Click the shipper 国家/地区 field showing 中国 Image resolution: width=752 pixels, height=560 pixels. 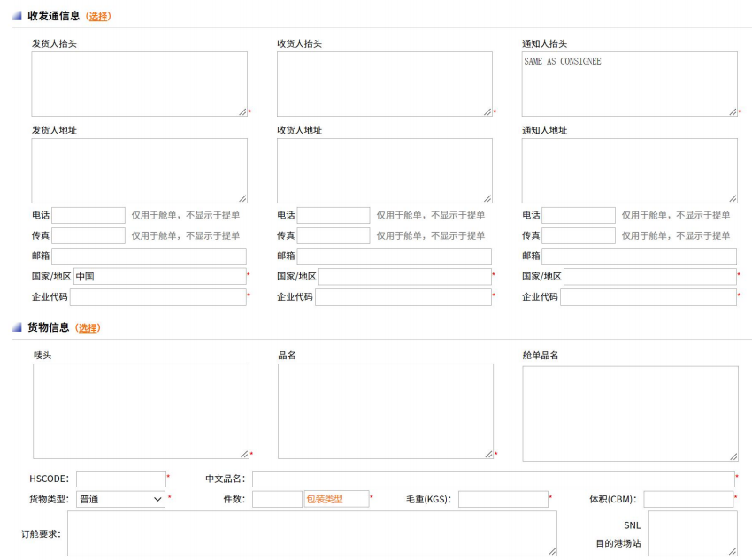[160, 277]
